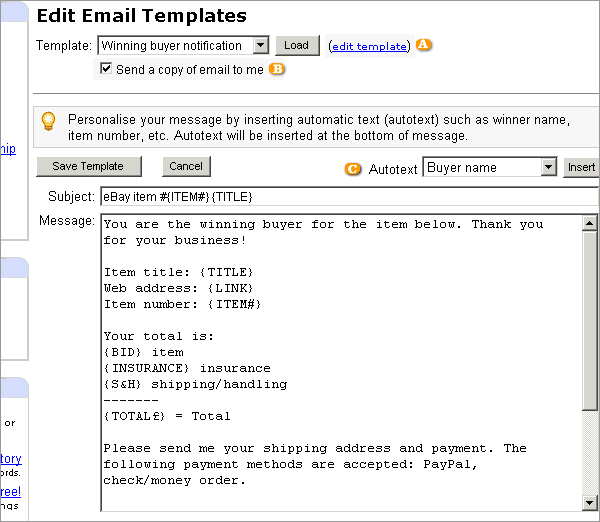Click the message scrollbar up arrow

(591, 224)
